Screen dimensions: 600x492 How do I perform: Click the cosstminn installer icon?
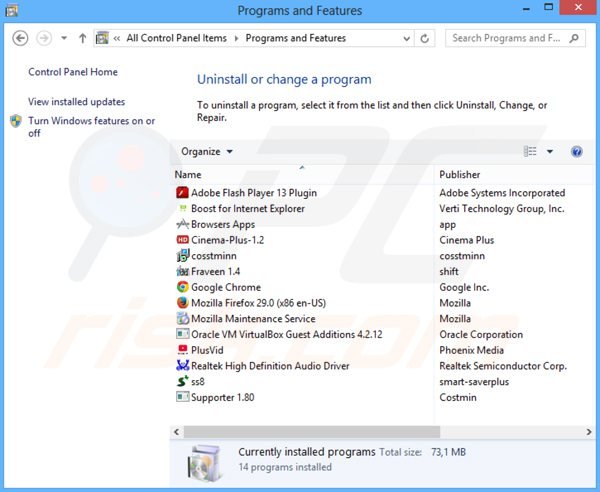point(183,255)
